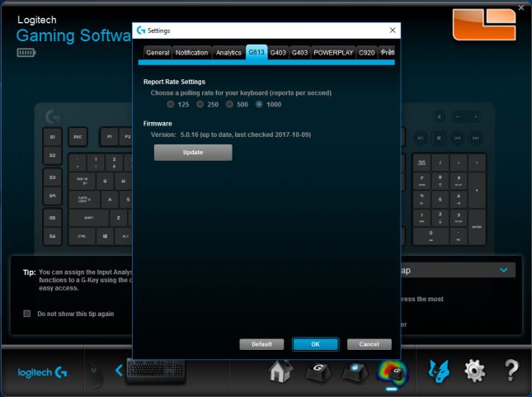
Task: Click the Z key on the keyboard image
Action: (118, 218)
